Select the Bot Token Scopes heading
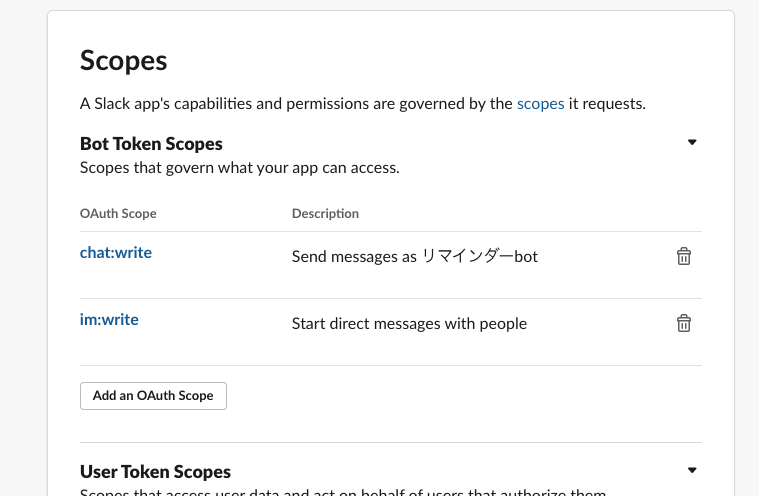Image resolution: width=759 pixels, height=496 pixels. click(151, 144)
